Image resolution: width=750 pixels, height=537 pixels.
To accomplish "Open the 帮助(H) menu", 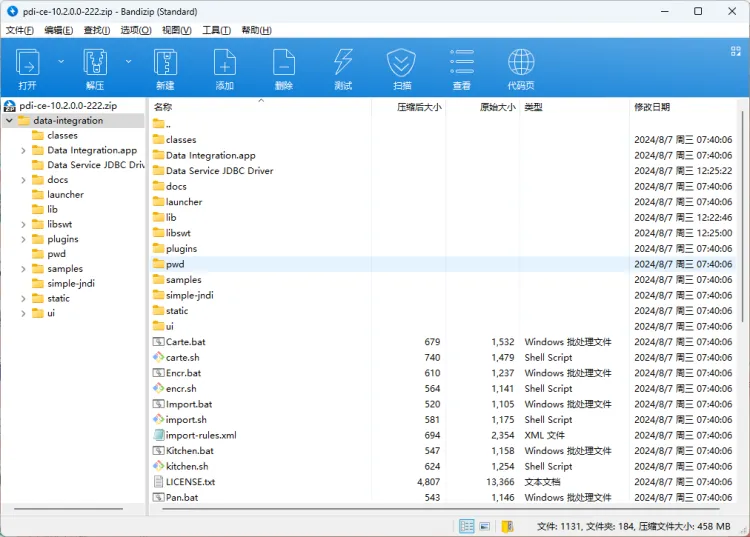I will (x=257, y=30).
